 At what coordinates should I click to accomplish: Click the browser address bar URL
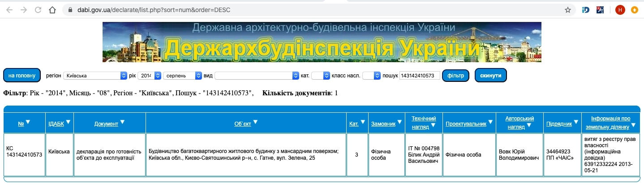tap(153, 9)
